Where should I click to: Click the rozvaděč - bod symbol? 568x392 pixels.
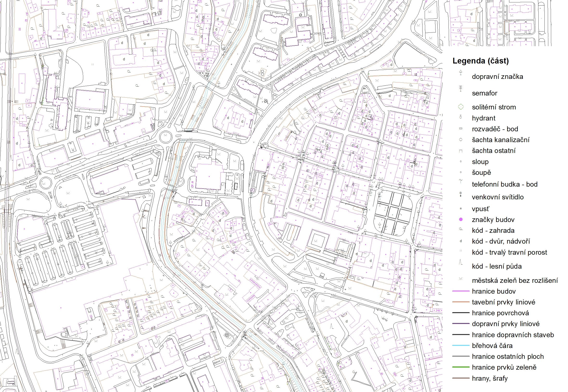(461, 128)
